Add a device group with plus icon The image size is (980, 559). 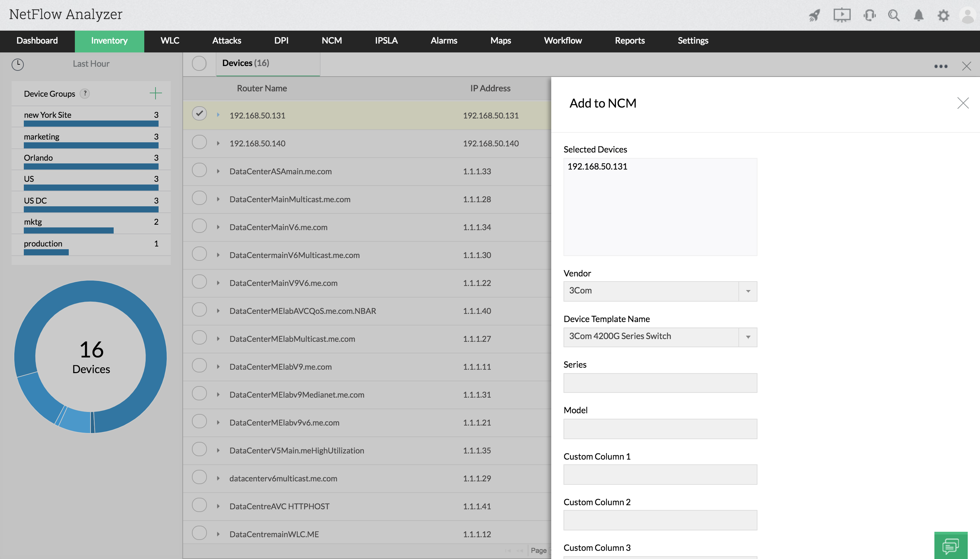click(156, 93)
